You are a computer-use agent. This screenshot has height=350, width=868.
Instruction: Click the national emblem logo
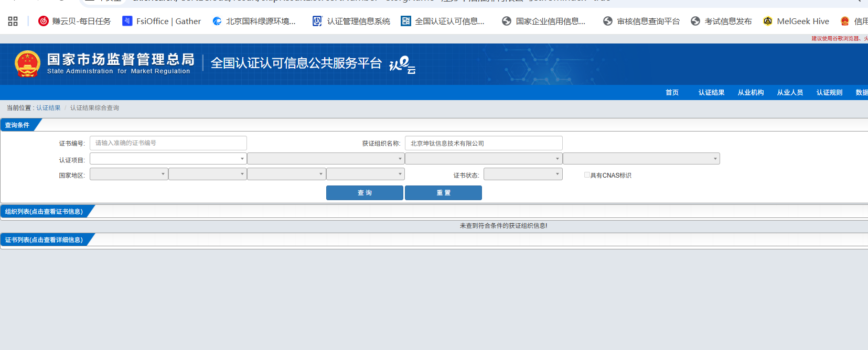click(27, 64)
